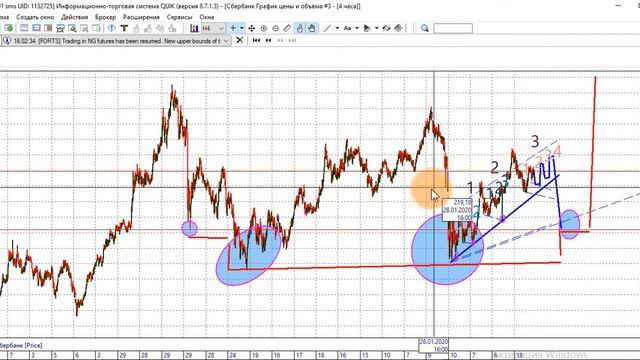640x360 pixels.
Task: Click the FORTS trading resumed message
Action: coord(117,41)
